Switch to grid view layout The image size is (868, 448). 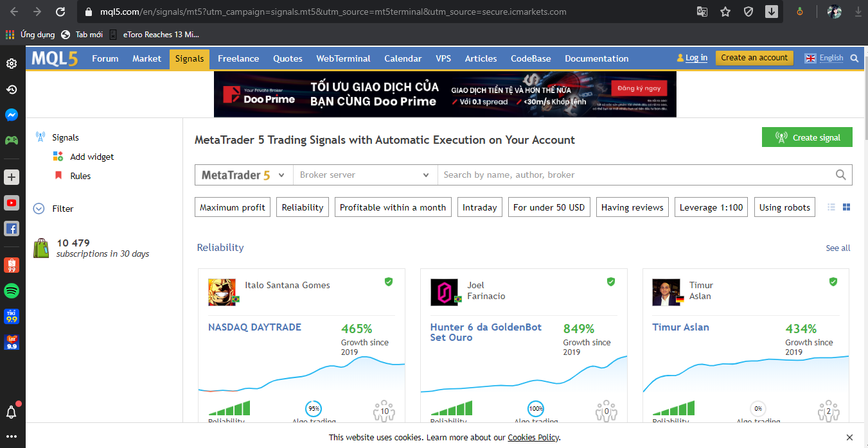[x=846, y=207]
